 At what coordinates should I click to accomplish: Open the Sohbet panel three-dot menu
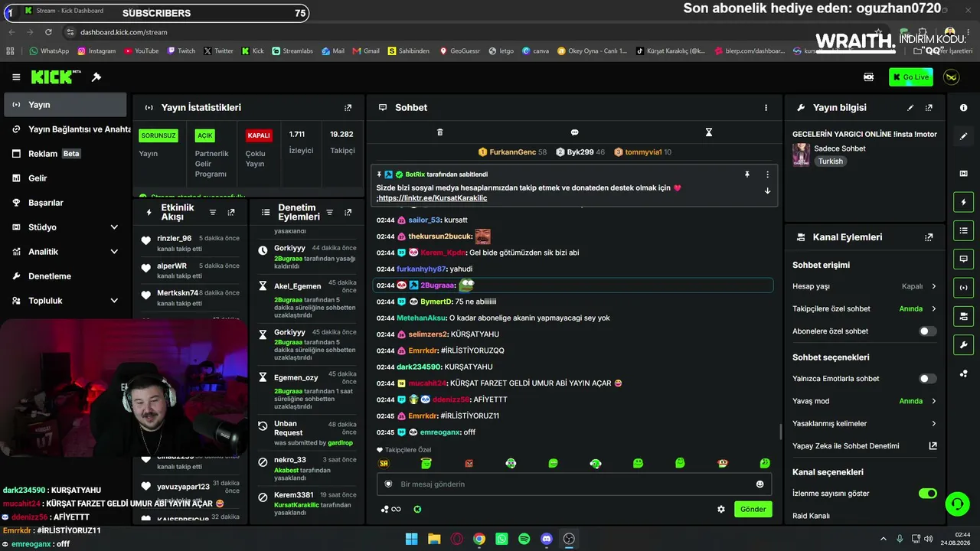coord(766,108)
